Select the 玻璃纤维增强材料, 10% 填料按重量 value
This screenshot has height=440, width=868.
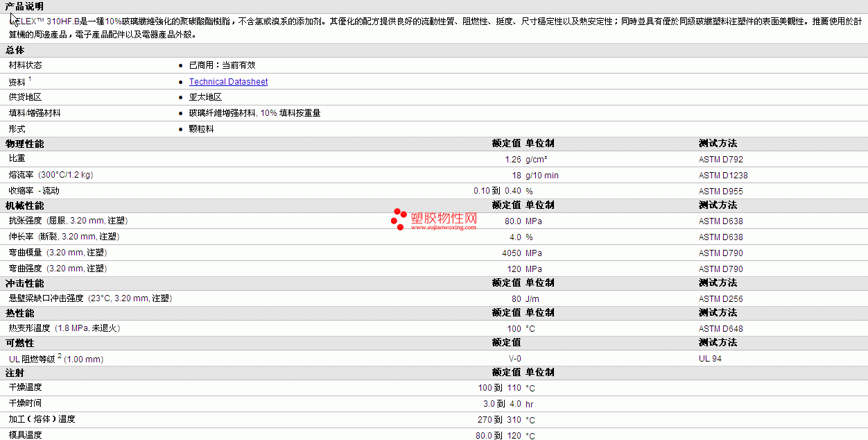[254, 113]
